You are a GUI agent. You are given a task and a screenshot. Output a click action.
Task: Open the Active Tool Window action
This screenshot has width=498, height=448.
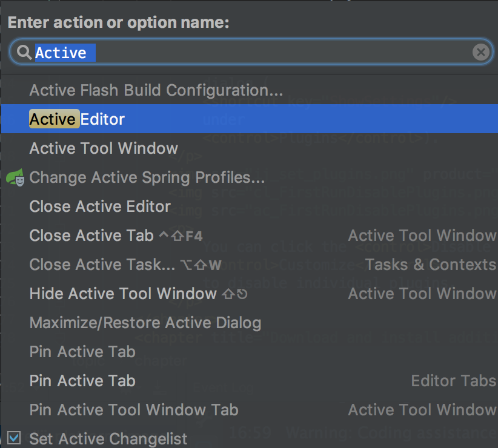(x=104, y=148)
